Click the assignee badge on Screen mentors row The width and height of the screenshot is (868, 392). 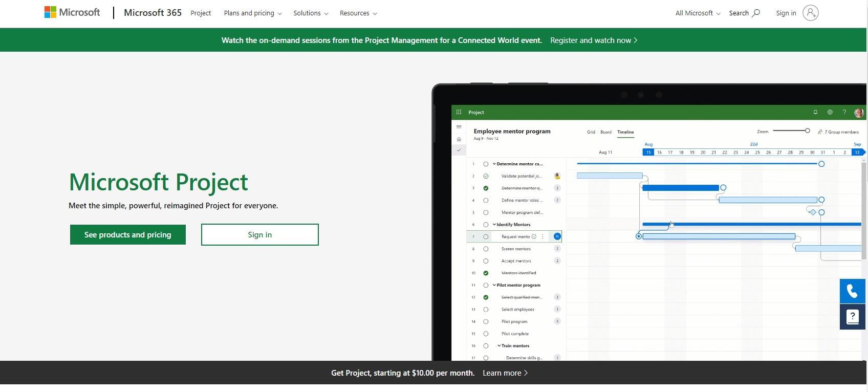click(557, 249)
